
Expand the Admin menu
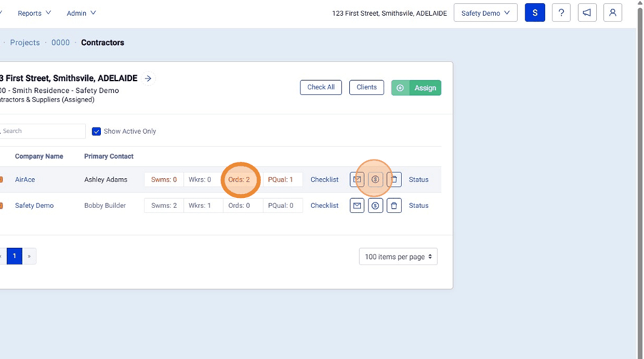[81, 13]
